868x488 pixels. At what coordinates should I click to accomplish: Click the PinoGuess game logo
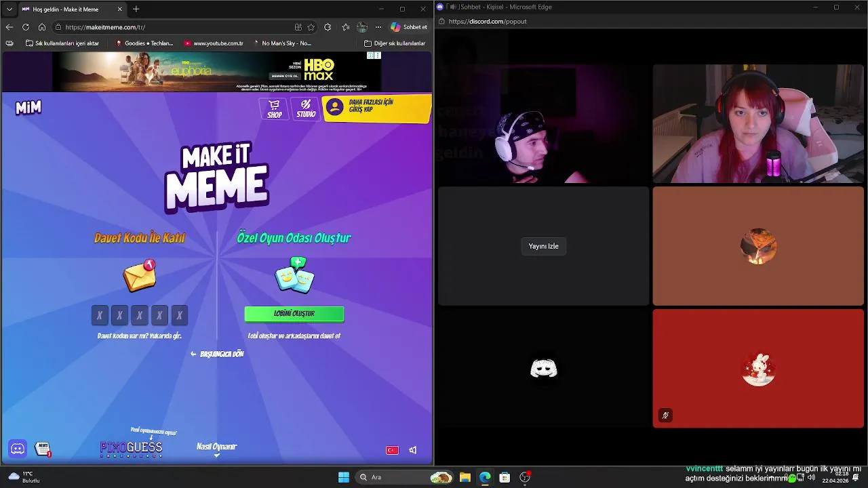pos(132,447)
